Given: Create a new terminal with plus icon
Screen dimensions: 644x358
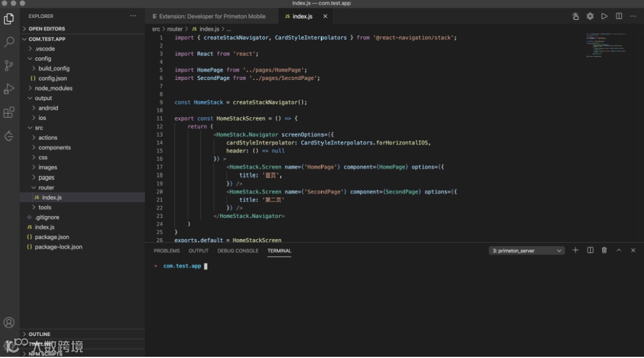Looking at the screenshot, I should [575, 251].
